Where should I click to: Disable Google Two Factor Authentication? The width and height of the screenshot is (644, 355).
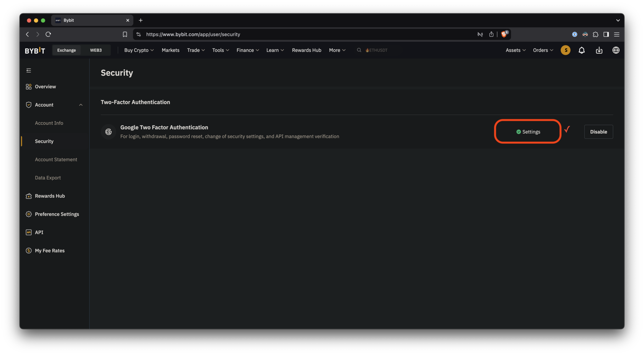pos(598,132)
